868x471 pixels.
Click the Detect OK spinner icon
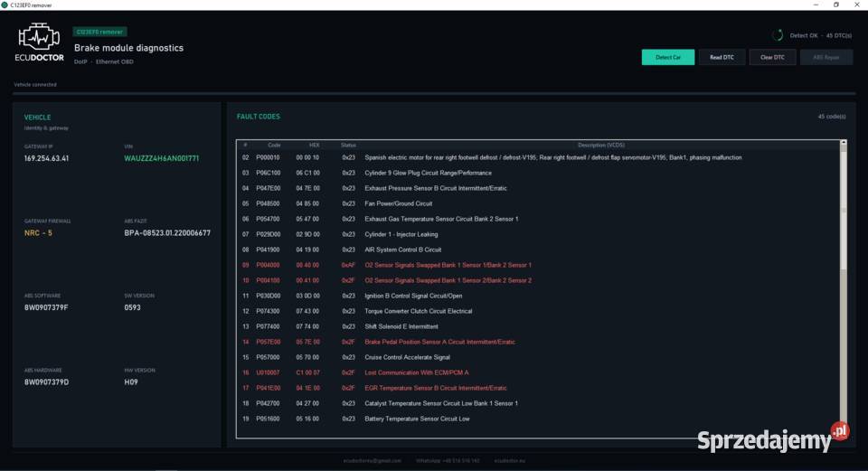[778, 35]
